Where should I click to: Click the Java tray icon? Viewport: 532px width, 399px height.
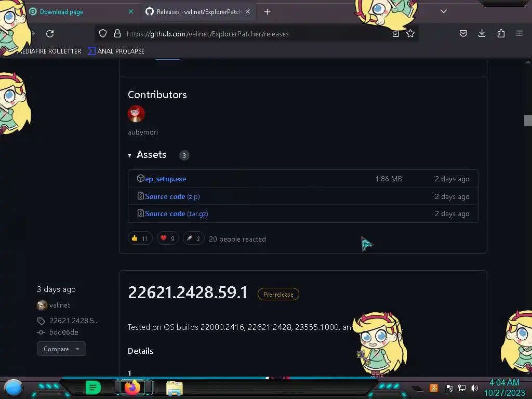(x=434, y=388)
